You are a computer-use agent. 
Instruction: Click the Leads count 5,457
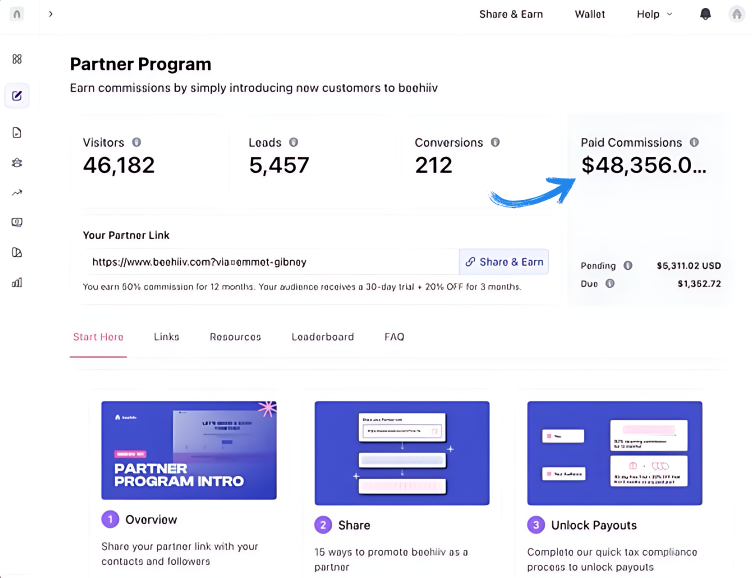pos(279,165)
